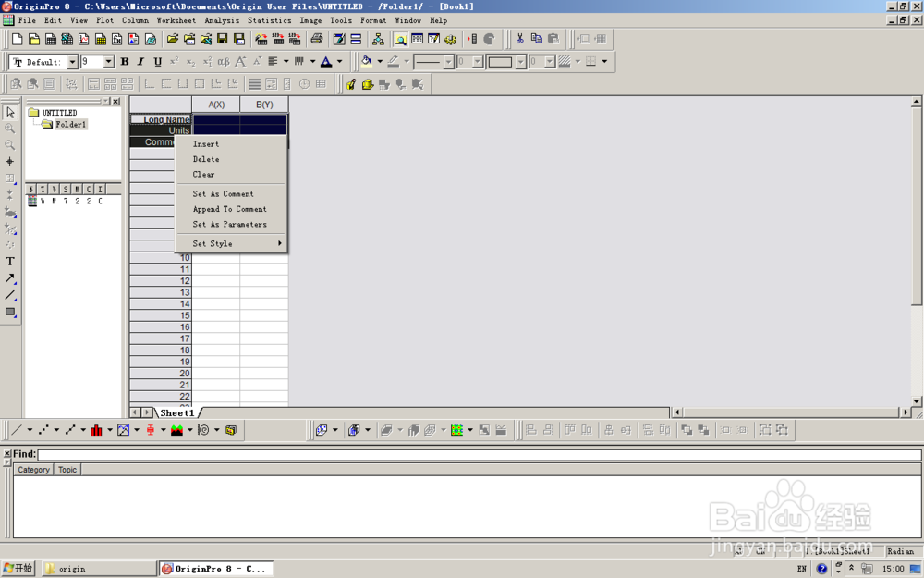This screenshot has width=924, height=578.
Task: Toggle Subscript (x₂) formatting
Action: point(190,61)
